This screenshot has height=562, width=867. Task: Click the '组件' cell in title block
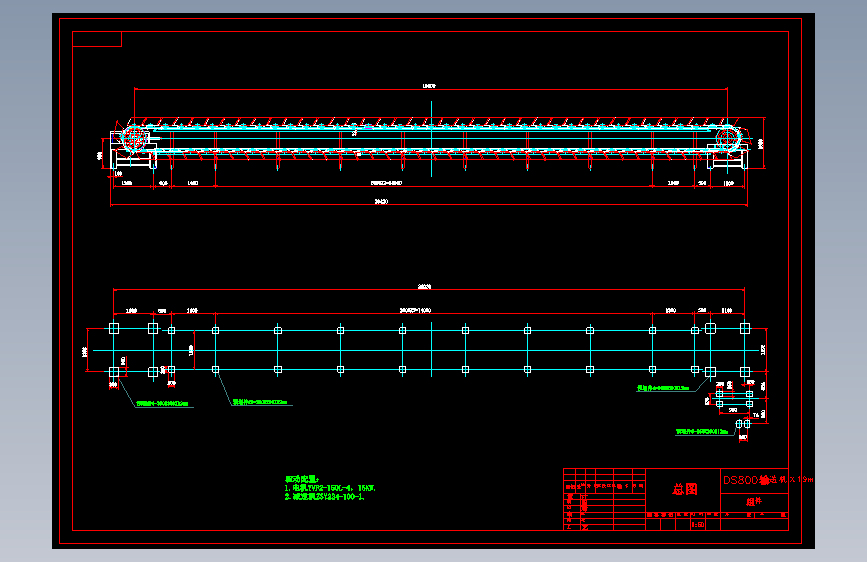pos(754,501)
